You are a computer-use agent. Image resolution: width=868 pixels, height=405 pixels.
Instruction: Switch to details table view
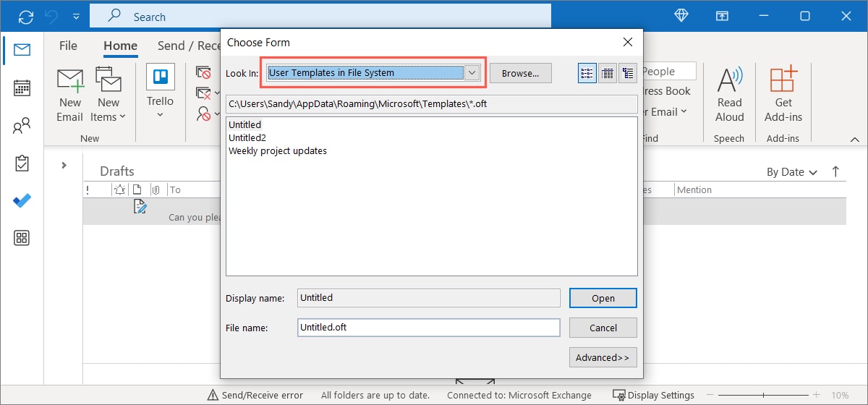point(608,73)
